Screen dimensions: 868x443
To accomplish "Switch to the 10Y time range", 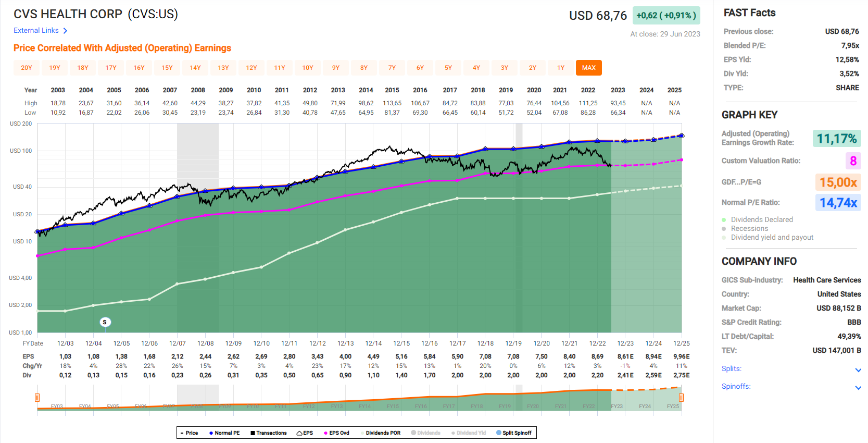I will pos(308,68).
